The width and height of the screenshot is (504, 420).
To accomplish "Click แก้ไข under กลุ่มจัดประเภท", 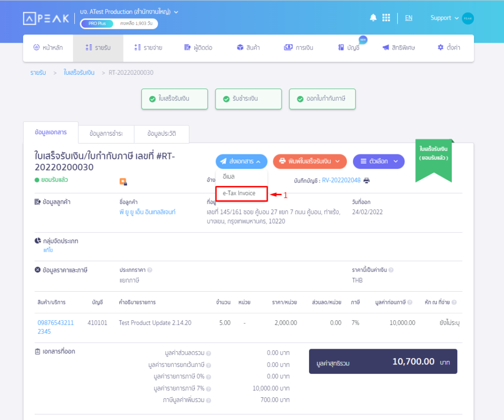I will click(48, 250).
